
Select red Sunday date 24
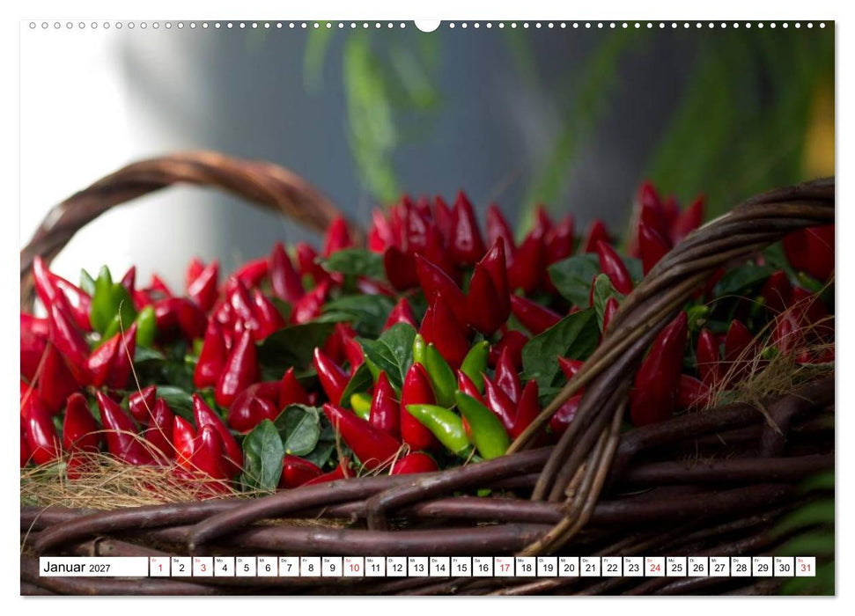pyautogui.click(x=655, y=567)
